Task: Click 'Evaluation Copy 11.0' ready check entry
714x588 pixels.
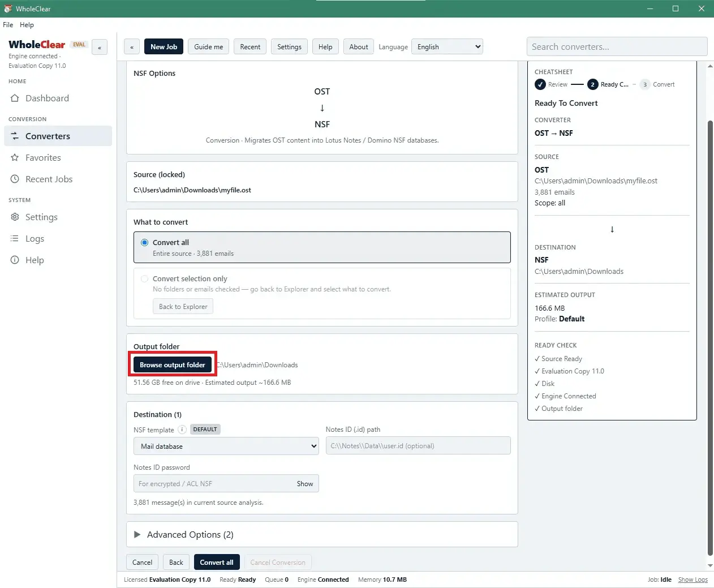Action: pyautogui.click(x=569, y=371)
